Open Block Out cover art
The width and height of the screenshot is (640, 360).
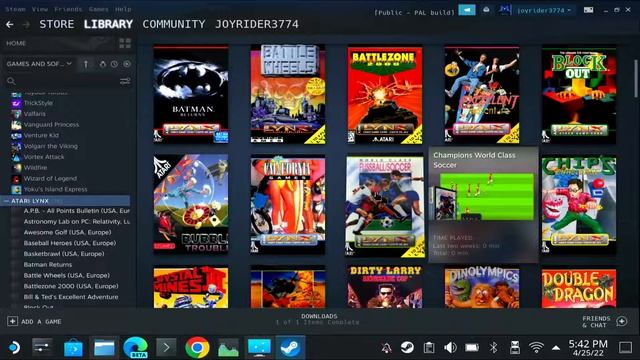pos(579,94)
